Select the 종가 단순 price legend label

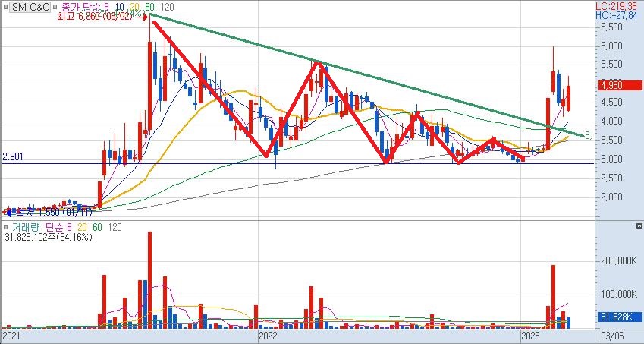80,7
